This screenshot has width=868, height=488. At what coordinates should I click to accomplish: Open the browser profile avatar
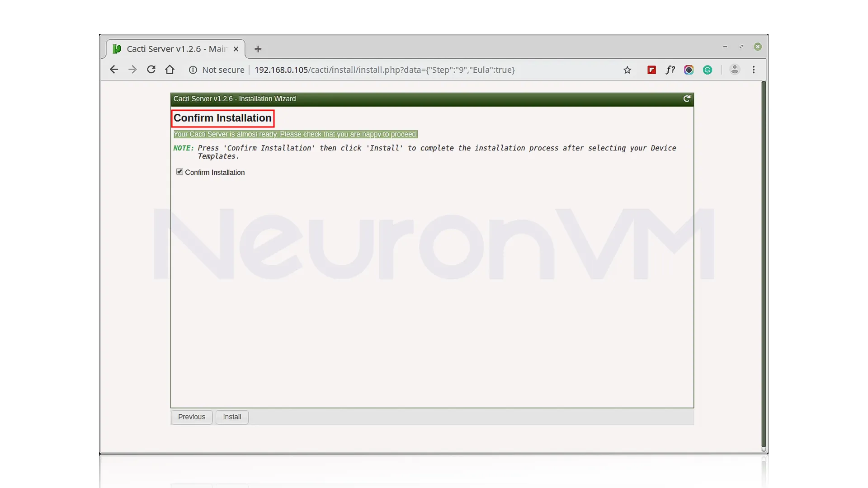(735, 70)
